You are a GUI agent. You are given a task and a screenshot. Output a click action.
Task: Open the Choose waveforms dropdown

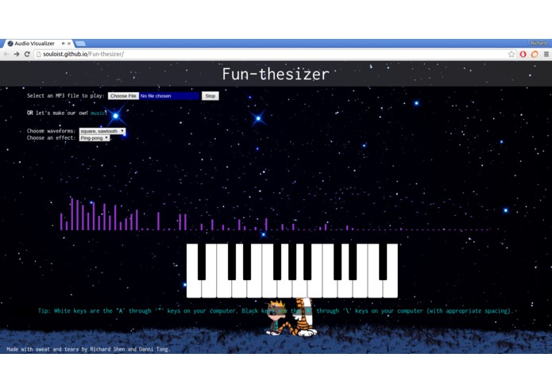(102, 131)
